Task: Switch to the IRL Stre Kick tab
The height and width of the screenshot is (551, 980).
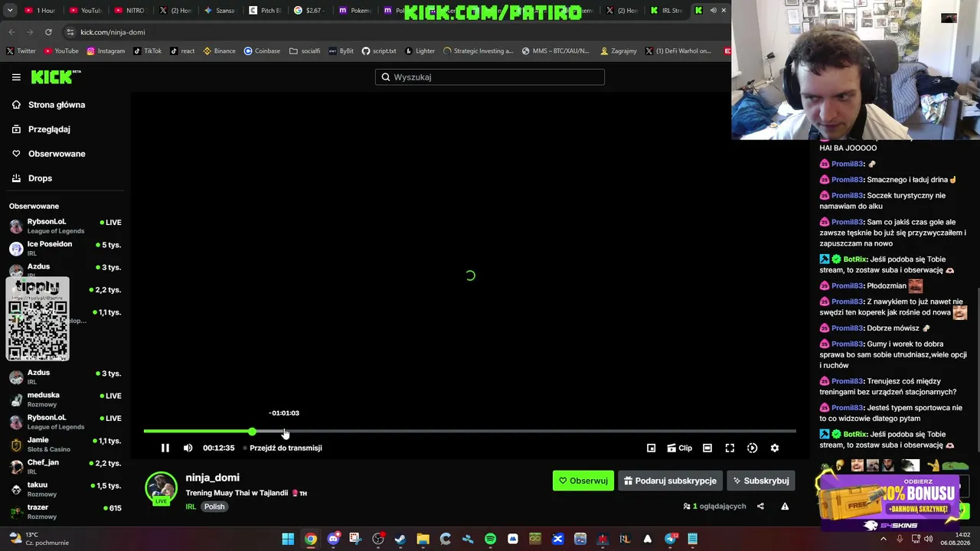Action: pyautogui.click(x=667, y=11)
